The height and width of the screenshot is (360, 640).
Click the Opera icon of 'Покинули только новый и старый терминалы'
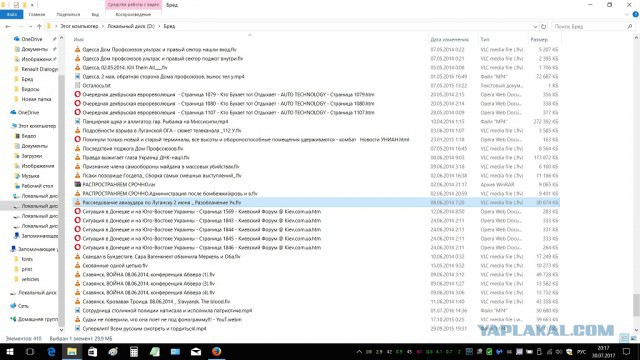[78, 139]
